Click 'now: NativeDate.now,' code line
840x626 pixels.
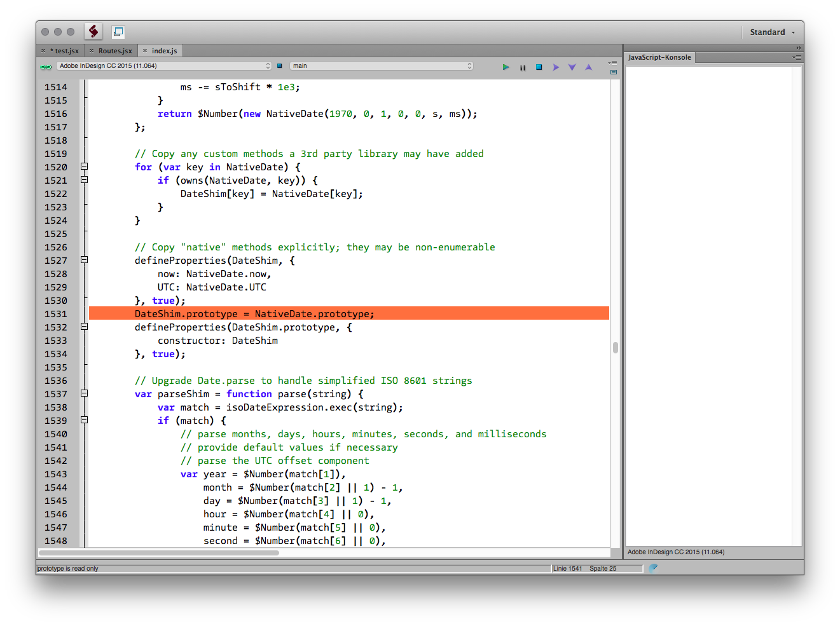coord(214,274)
